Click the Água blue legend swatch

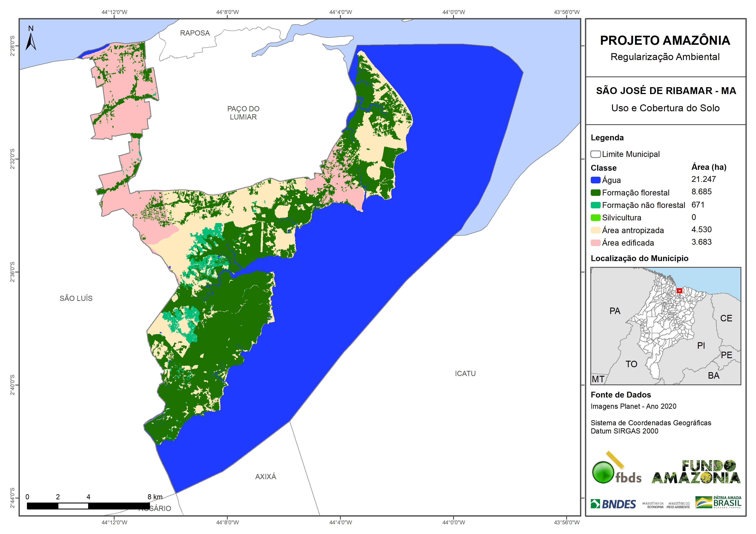pos(595,180)
